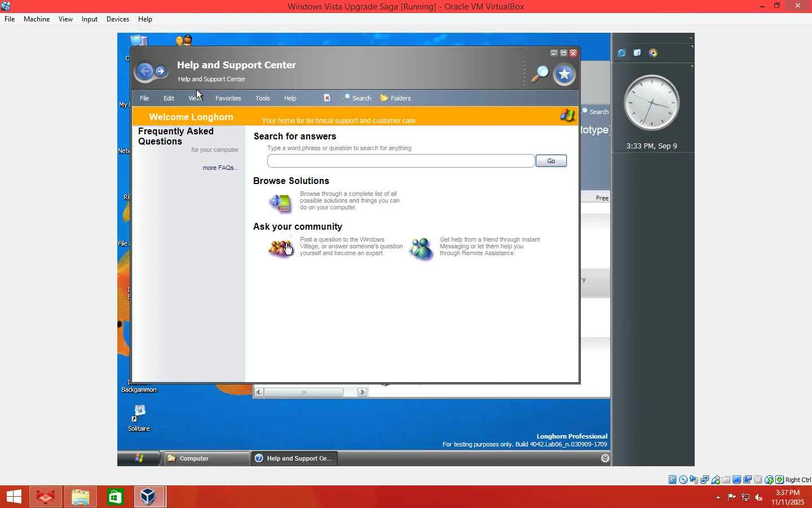
Task: Open the Favorites menu in Help Center
Action: coord(228,98)
